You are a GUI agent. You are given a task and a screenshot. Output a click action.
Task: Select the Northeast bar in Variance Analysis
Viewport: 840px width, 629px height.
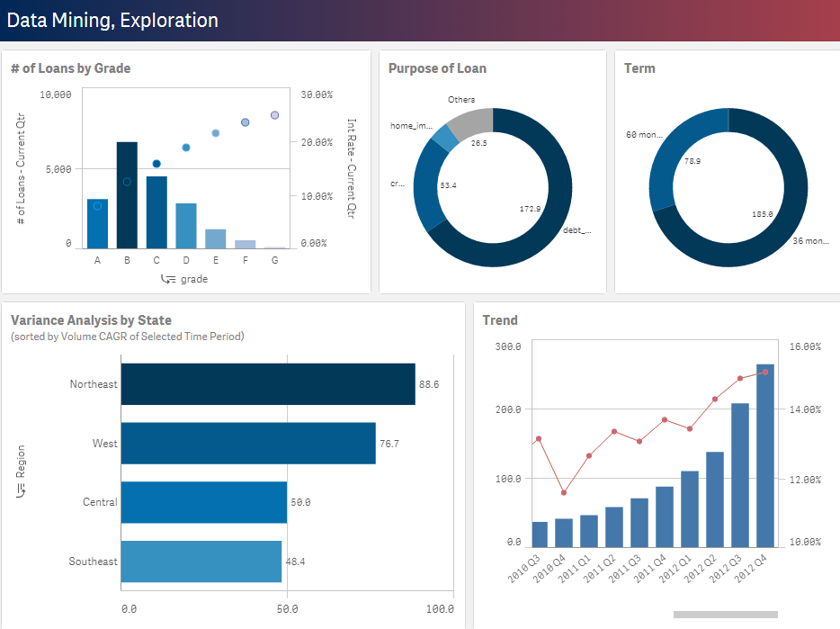[267, 384]
